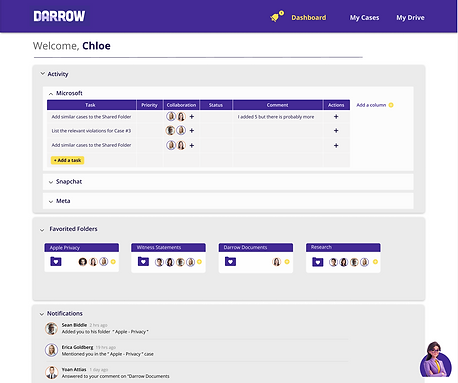
Task: Click Yoan Attias's avatar in notifications
Action: click(x=51, y=372)
